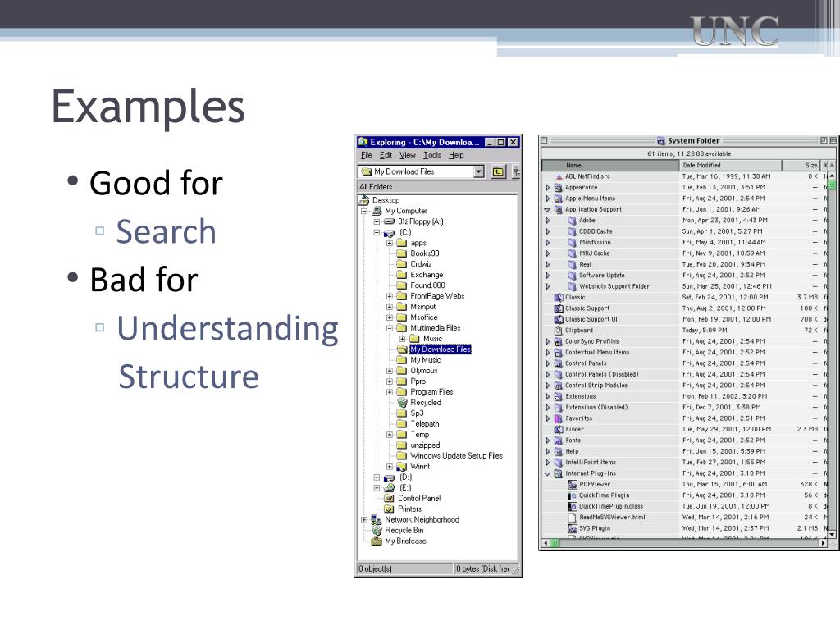
Task: Select the Recycle Bin icon
Action: tap(377, 531)
